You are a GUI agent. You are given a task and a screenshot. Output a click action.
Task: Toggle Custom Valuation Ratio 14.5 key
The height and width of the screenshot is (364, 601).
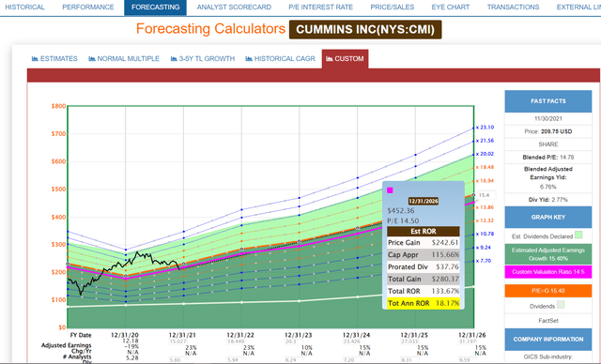tap(548, 272)
